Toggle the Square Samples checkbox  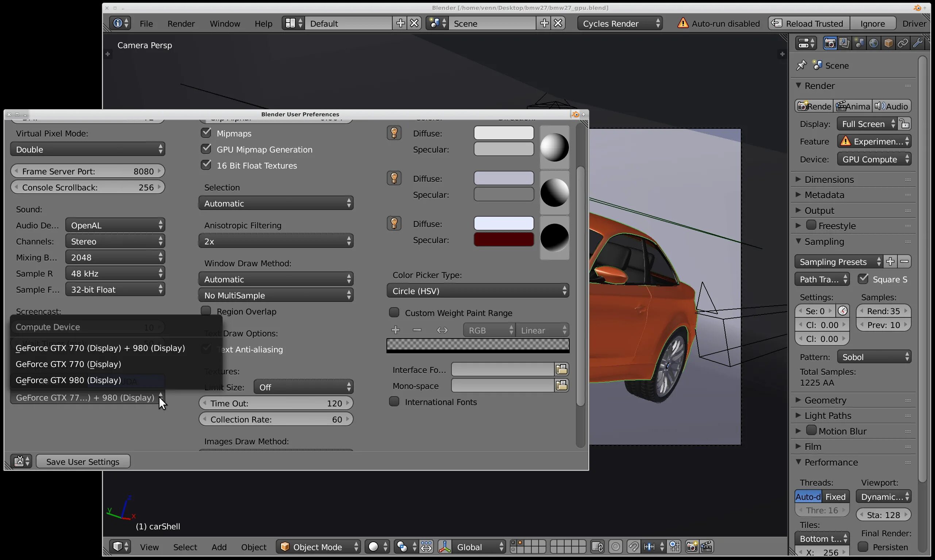(863, 279)
